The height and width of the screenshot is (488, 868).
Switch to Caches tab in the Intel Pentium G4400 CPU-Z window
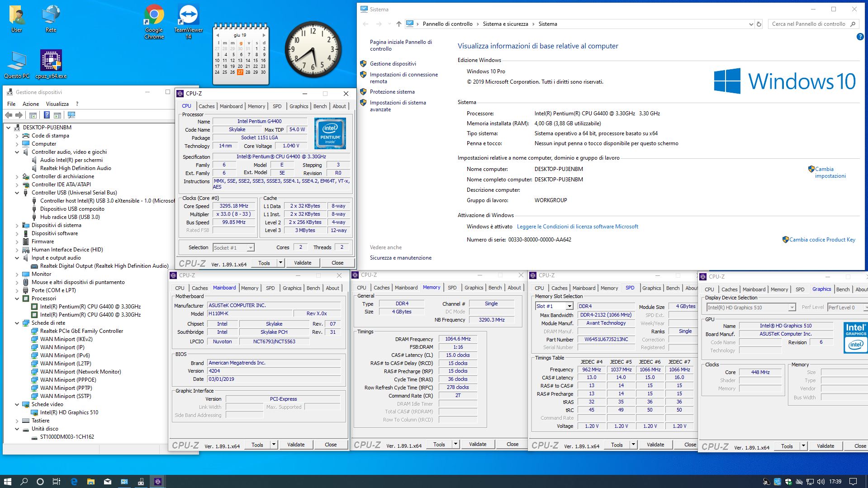[x=207, y=106]
